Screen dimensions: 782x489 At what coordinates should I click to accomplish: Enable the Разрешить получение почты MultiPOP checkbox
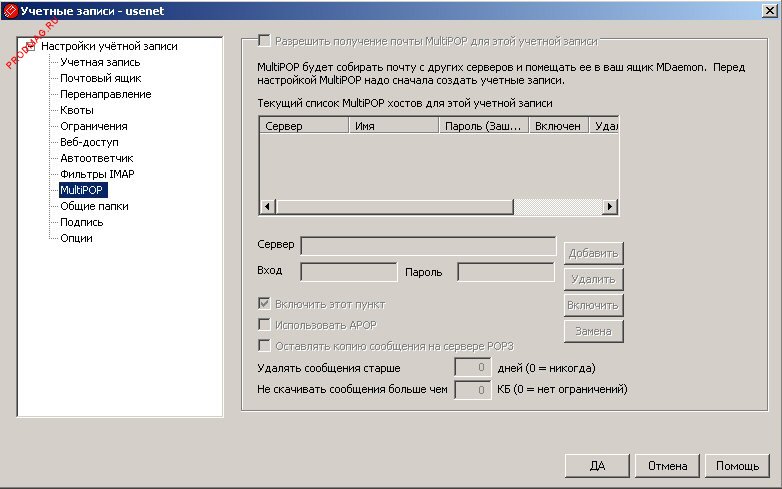coord(265,41)
